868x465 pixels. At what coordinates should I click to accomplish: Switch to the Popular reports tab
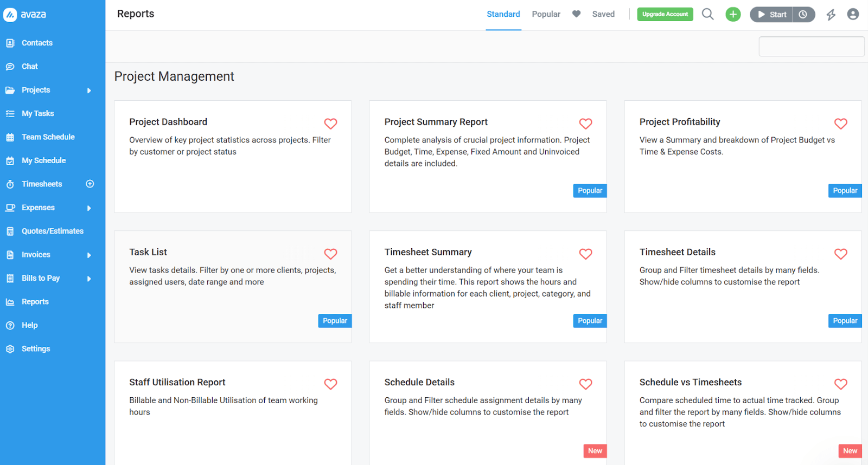(x=546, y=14)
